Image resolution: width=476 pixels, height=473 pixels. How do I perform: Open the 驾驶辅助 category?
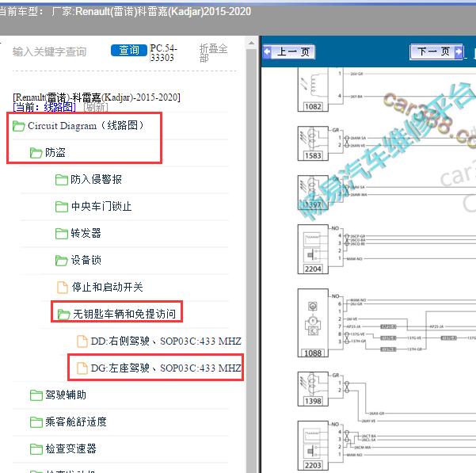(66, 395)
